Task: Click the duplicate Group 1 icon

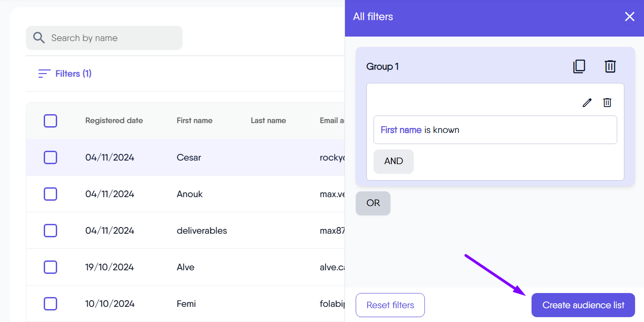Action: point(579,66)
